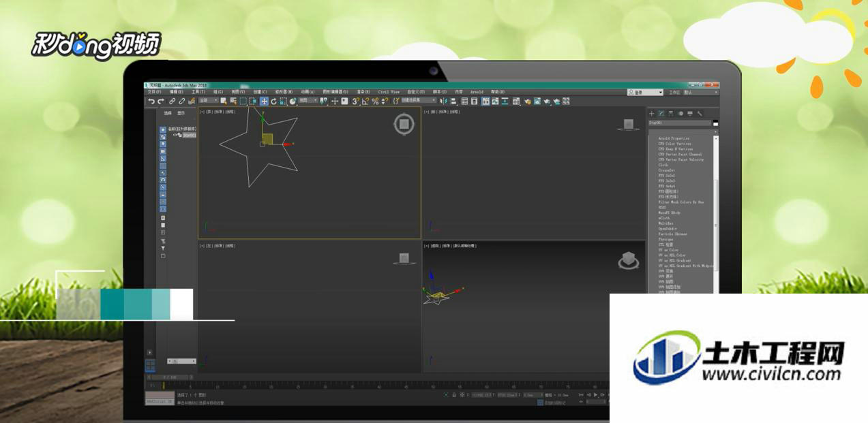Select Star001 in the scene explorer
This screenshot has width=868, height=423.
(x=190, y=135)
